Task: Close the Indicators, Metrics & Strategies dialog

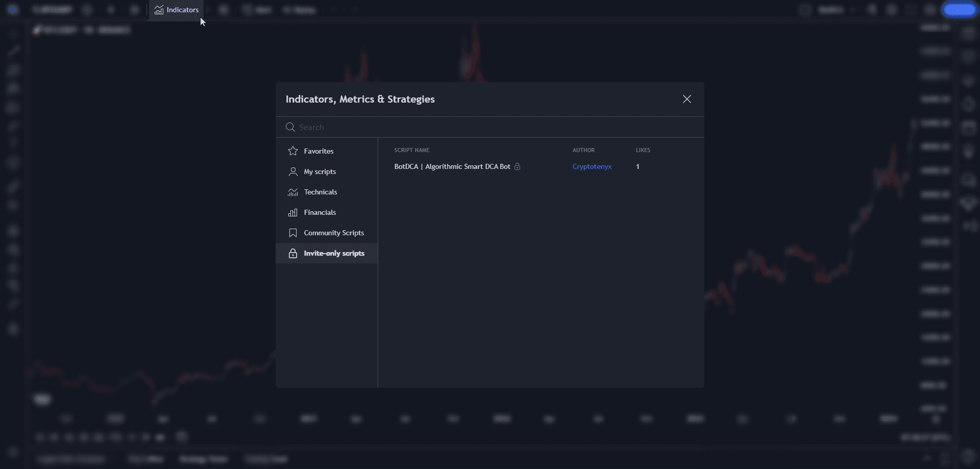Action: coord(687,99)
